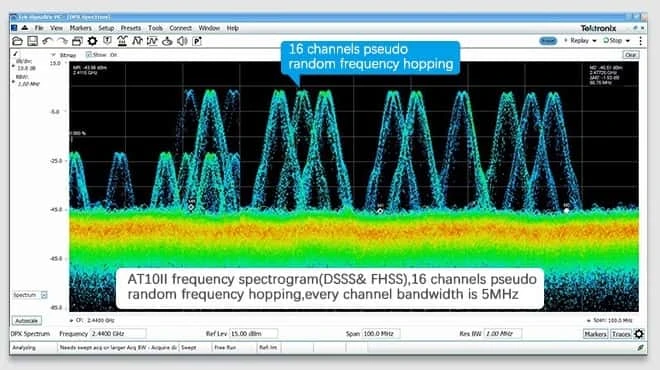Click the edit icon in status bar corner
This screenshot has width=660, height=370.
tap(640, 348)
